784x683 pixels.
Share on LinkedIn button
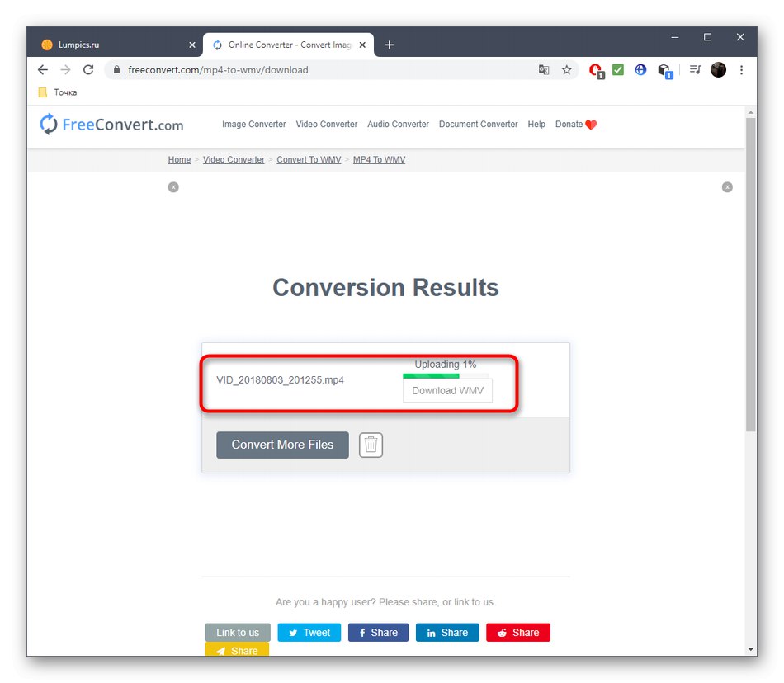(447, 633)
